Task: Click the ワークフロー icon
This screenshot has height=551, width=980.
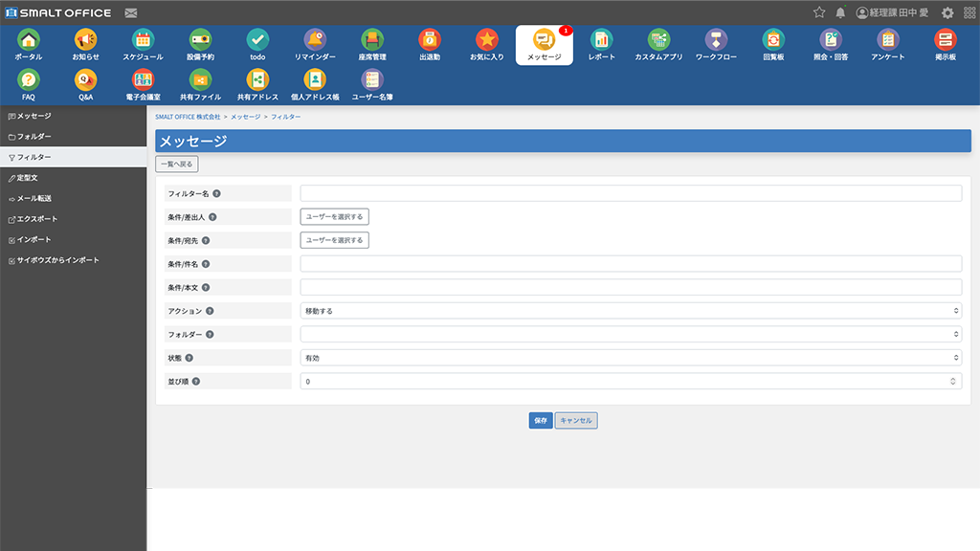Action: click(x=716, y=40)
